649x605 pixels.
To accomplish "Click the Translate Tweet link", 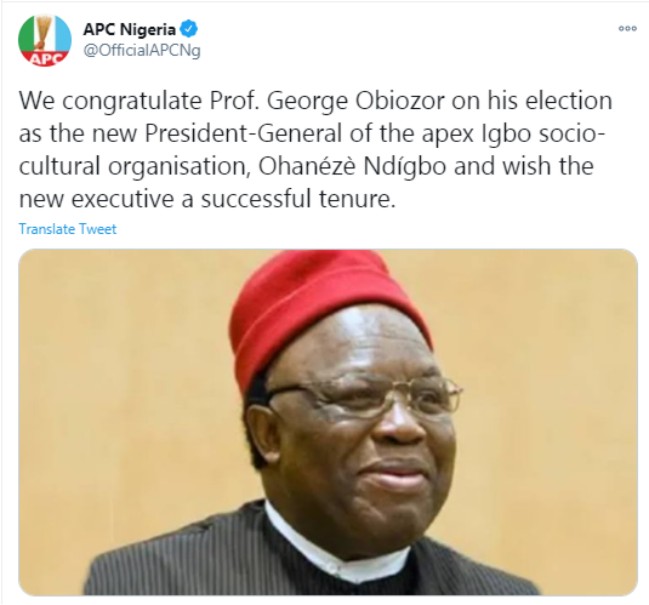I will click(x=68, y=229).
